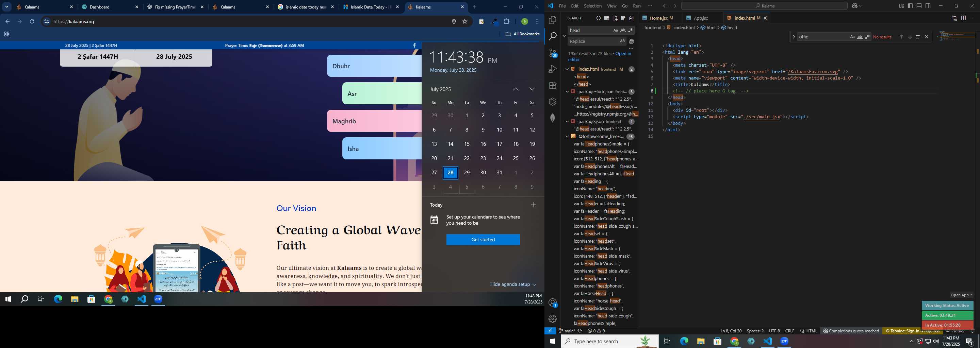This screenshot has height=348, width=980.
Task: Open Chrome extensions puzzle icon
Action: click(506, 22)
